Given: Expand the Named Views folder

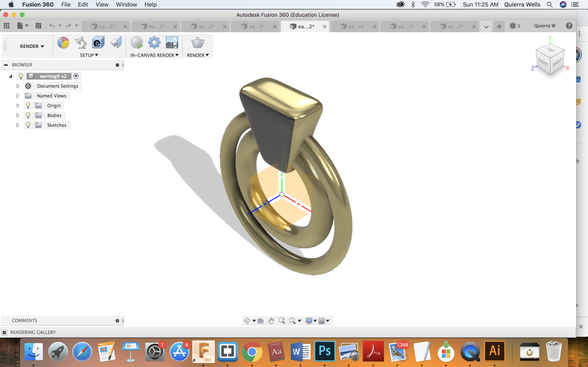Looking at the screenshot, I should tap(18, 96).
